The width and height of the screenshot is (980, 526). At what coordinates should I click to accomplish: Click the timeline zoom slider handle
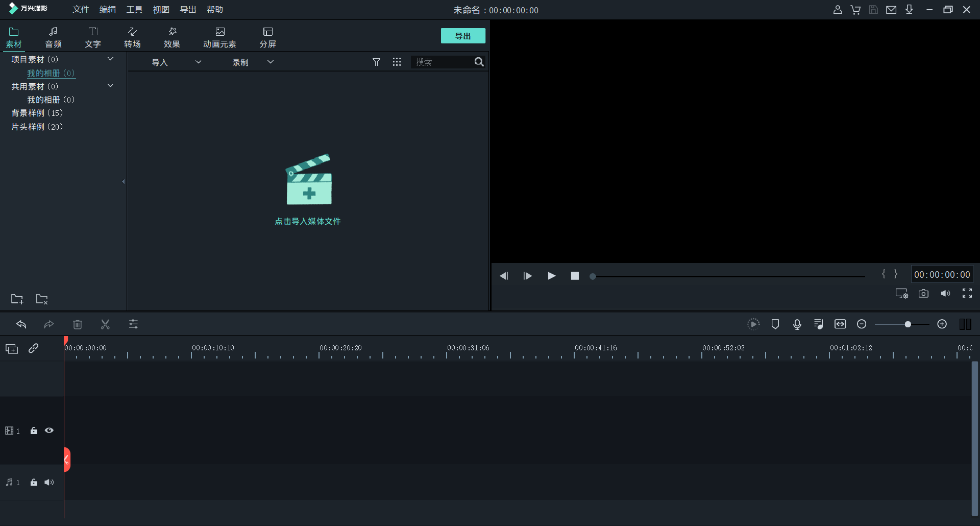908,324
